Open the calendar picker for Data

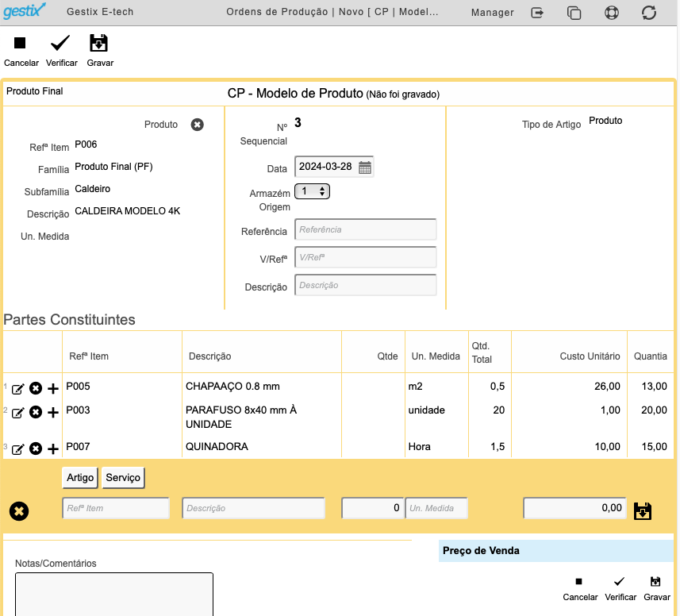click(x=365, y=167)
